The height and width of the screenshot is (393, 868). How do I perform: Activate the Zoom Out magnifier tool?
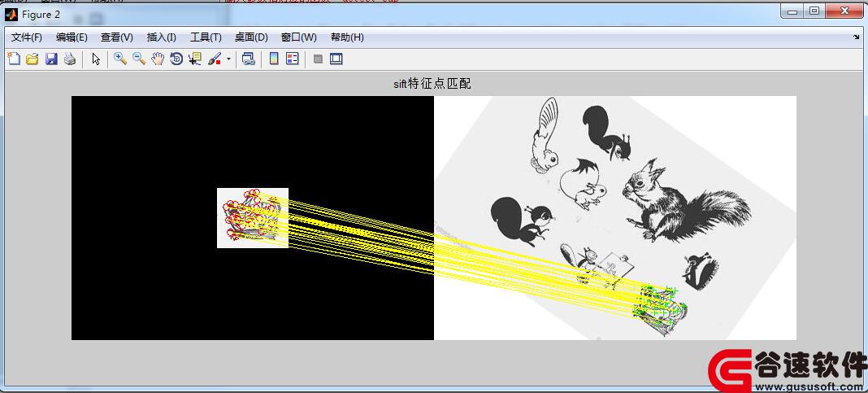139,59
